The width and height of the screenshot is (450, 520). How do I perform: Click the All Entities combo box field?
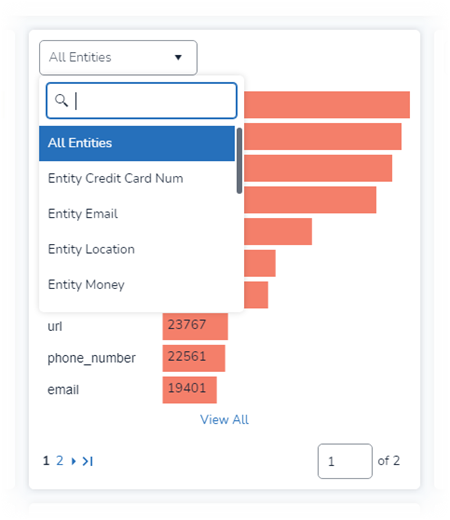[x=118, y=58]
